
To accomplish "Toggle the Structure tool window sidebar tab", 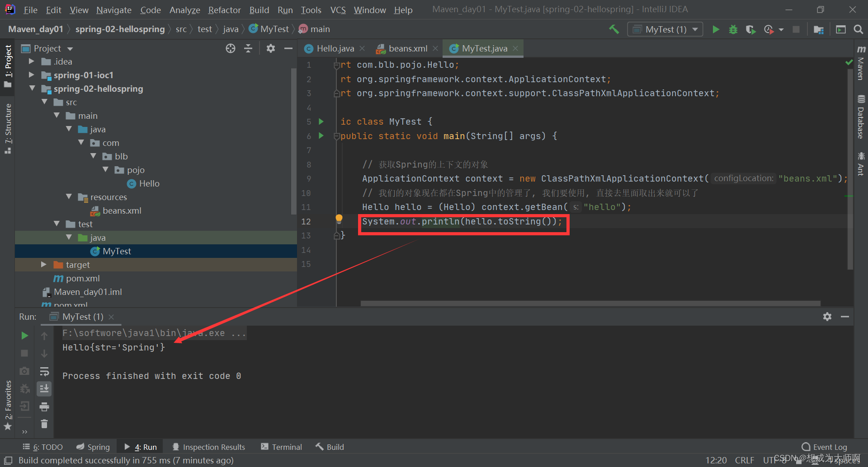I will [8, 129].
